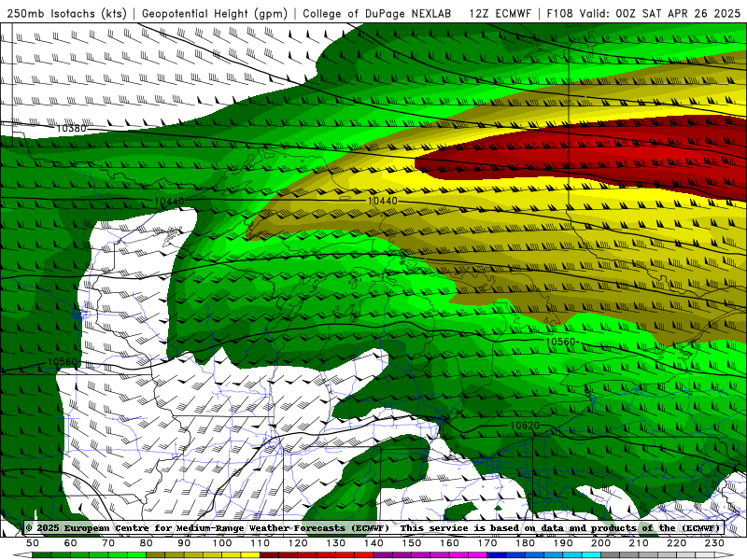
Task: Click the 220 value on the color scale
Action: coord(677,543)
